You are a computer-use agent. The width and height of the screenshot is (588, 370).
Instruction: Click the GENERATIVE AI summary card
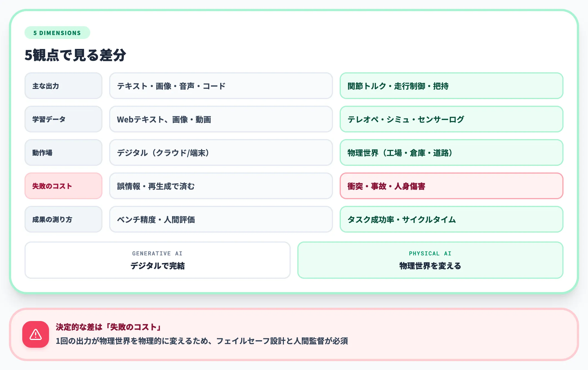click(158, 260)
